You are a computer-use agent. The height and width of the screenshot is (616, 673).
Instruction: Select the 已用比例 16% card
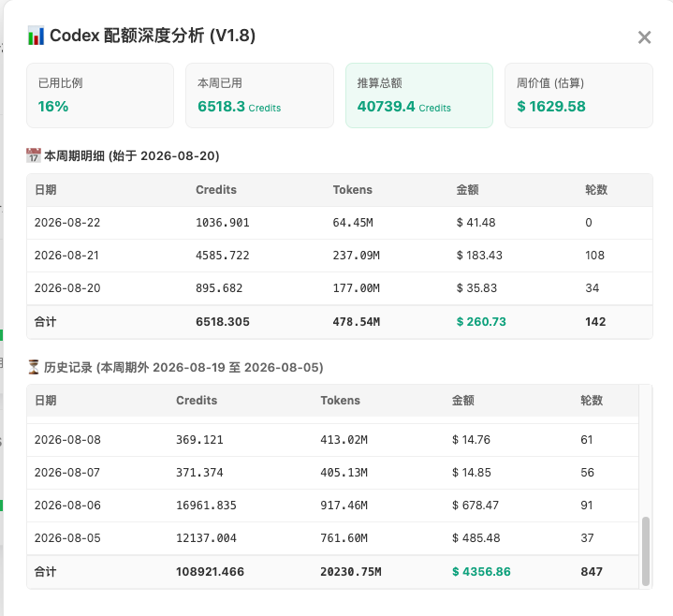100,95
